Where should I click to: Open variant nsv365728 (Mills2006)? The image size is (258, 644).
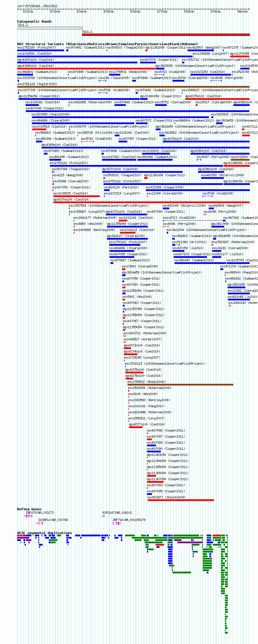[x=95, y=133]
